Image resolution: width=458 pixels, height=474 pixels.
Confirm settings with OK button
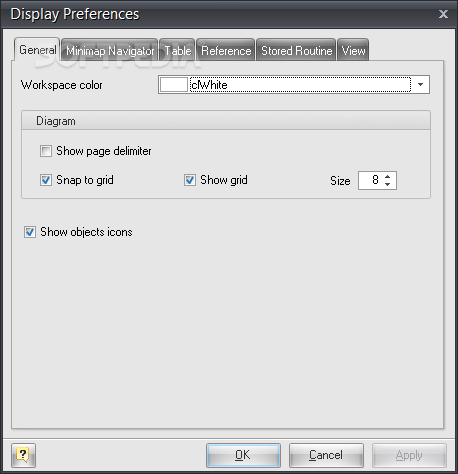(243, 455)
